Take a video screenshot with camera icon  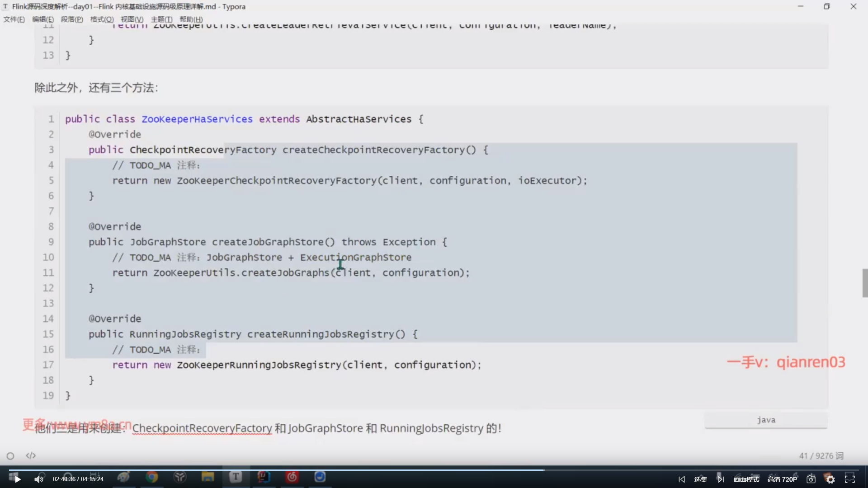pos(811,479)
